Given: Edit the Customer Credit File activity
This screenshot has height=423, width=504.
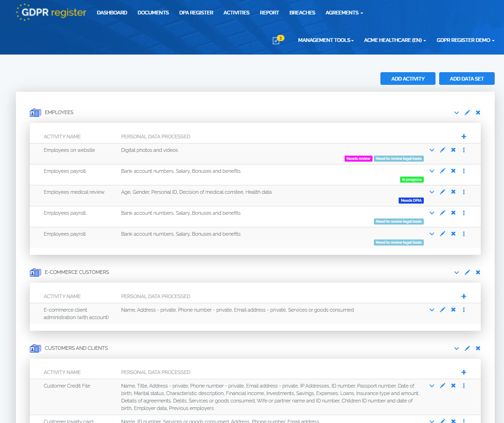Looking at the screenshot, I should [x=442, y=386].
